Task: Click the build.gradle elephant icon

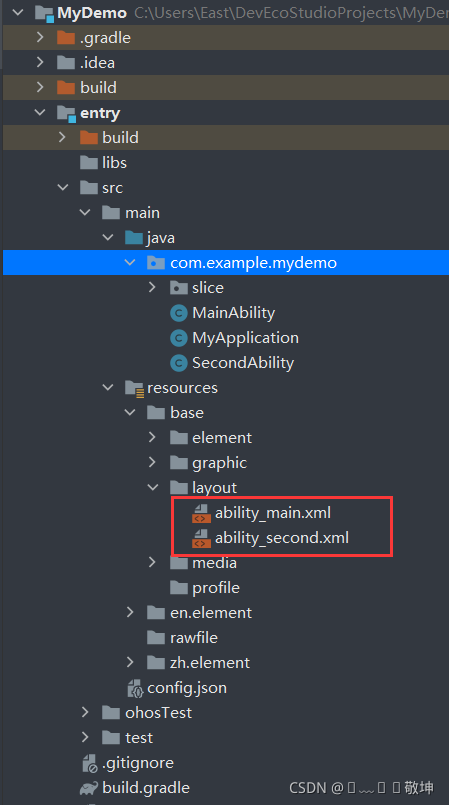Action: [x=89, y=788]
